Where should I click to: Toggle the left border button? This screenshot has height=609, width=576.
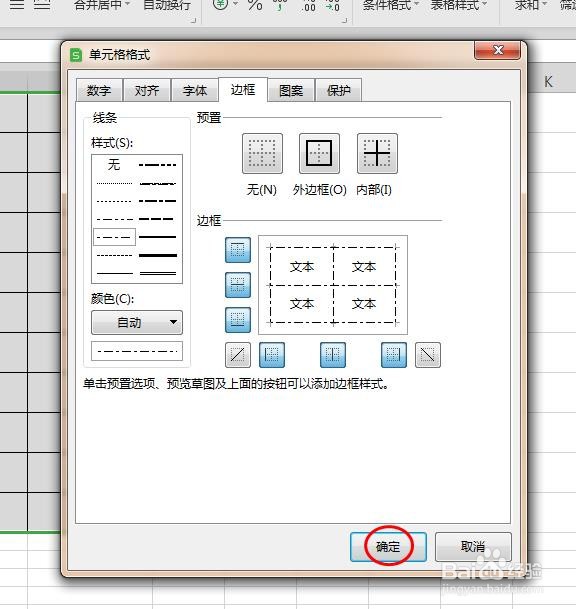coord(272,355)
